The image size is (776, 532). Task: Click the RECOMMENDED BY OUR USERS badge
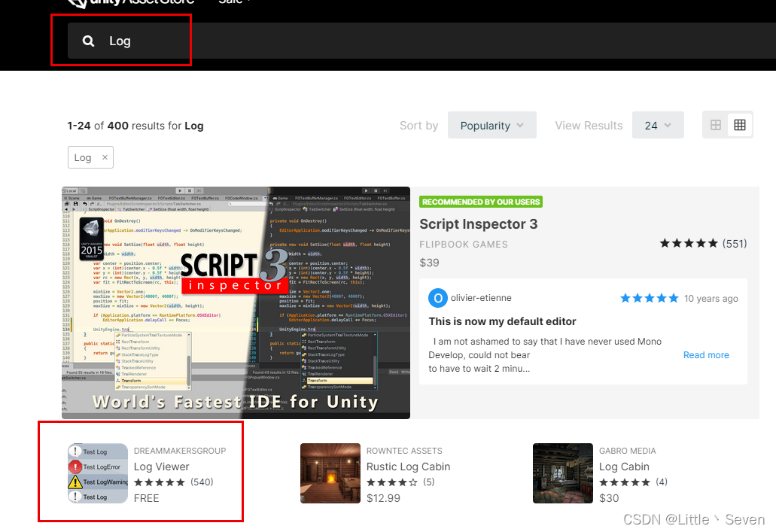481,202
